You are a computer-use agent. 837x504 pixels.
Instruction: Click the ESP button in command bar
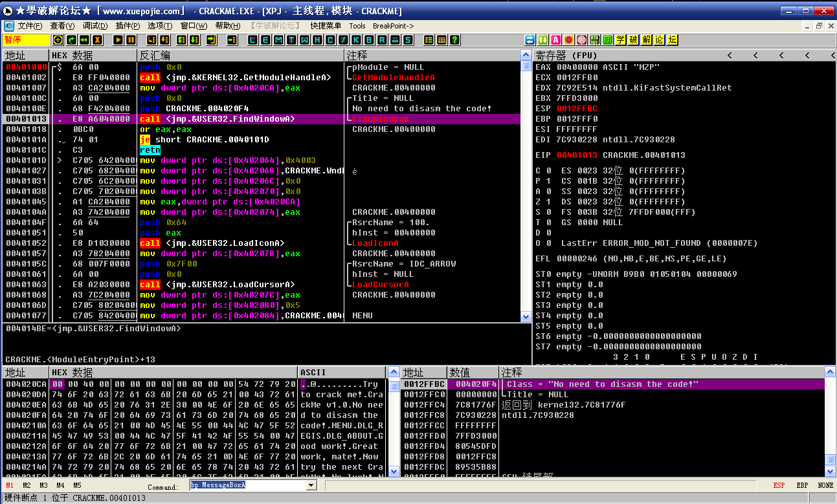pyautogui.click(x=779, y=485)
